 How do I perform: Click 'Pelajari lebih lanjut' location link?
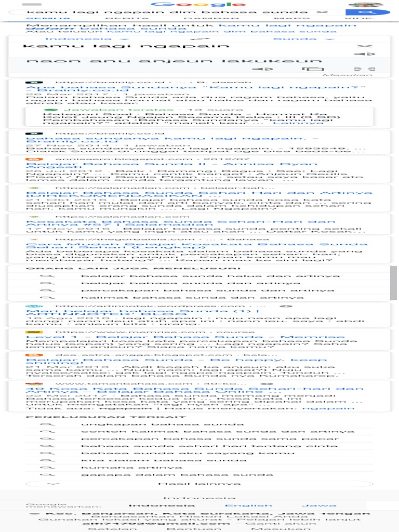(x=300, y=520)
